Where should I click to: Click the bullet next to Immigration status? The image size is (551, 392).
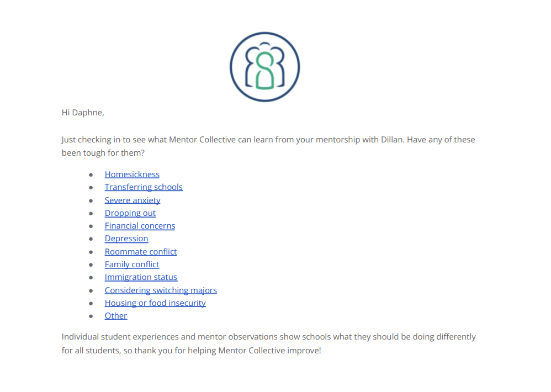[91, 278]
